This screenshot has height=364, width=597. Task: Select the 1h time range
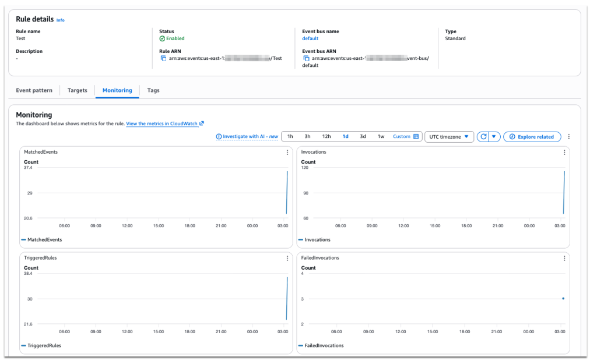(x=290, y=137)
